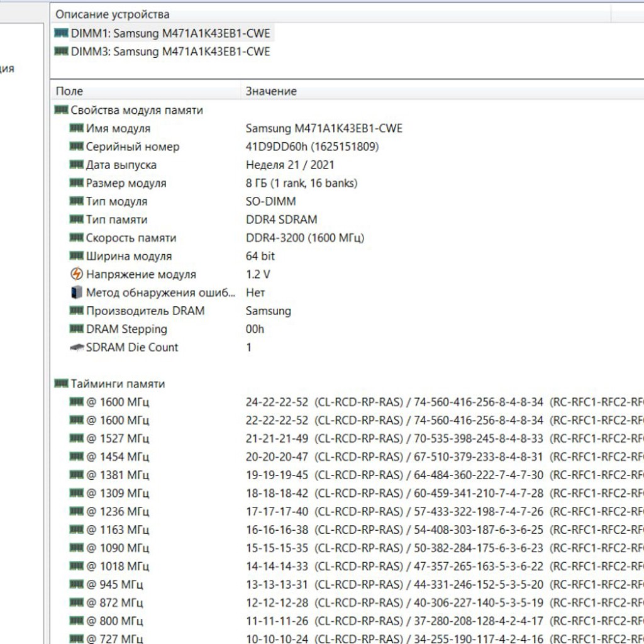Image resolution: width=644 pixels, height=644 pixels.
Task: Click the icon beside @ 1381 МГц
Action: [76, 475]
